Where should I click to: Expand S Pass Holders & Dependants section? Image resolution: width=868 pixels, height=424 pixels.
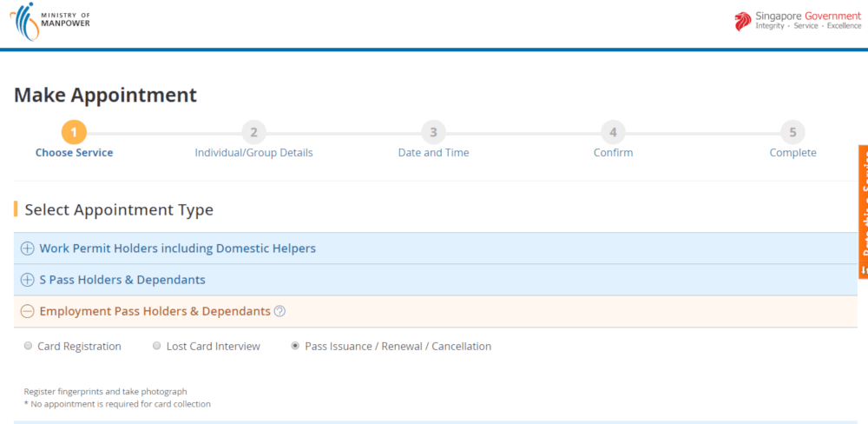[x=122, y=280]
